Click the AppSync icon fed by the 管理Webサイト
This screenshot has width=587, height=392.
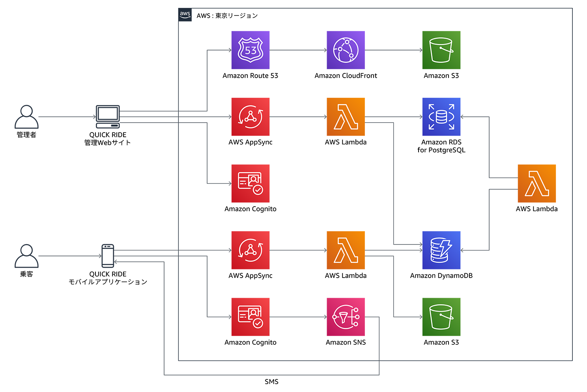coord(250,117)
